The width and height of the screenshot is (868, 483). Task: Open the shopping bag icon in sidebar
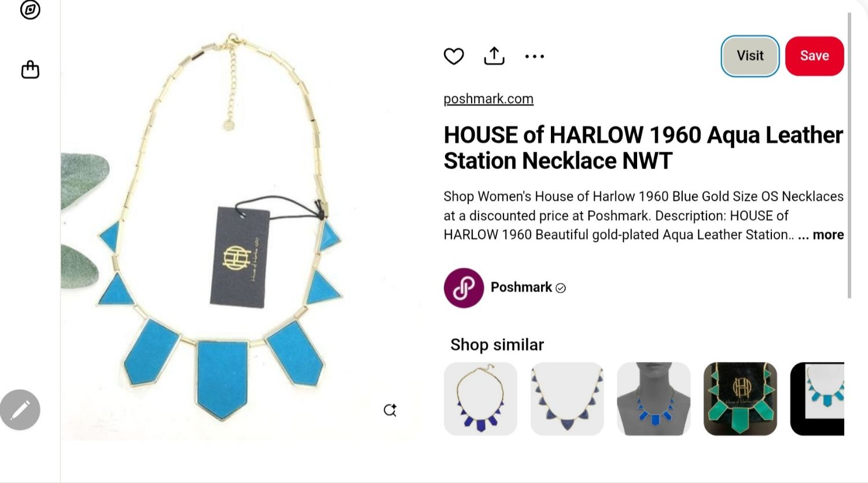click(x=30, y=69)
